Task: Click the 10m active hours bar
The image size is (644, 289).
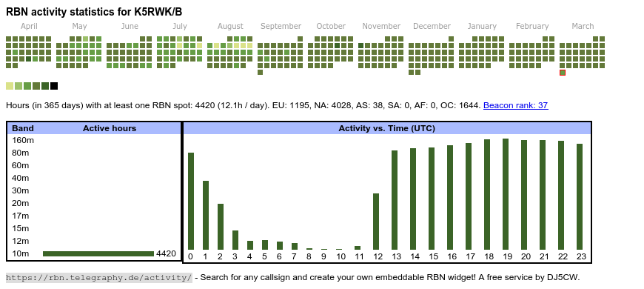Action: (98, 253)
